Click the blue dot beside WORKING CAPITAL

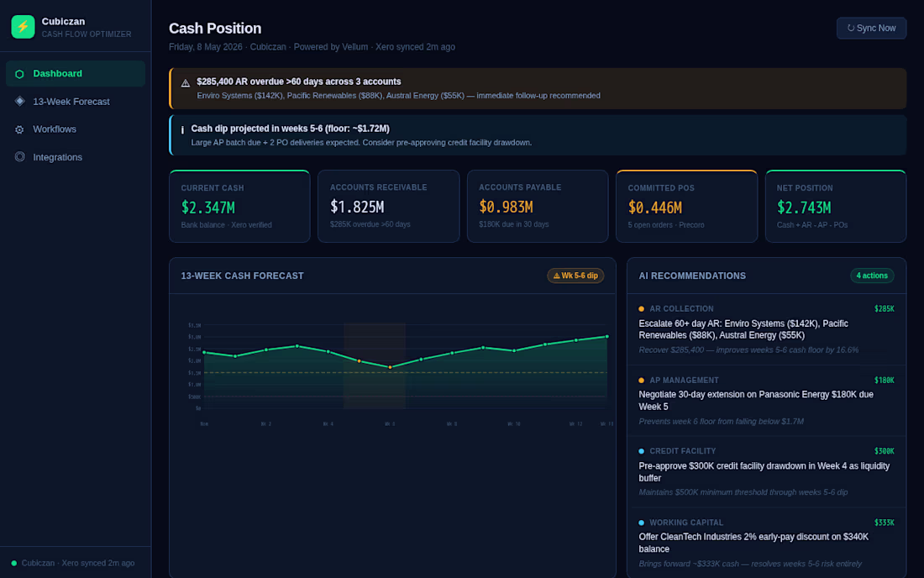(x=641, y=523)
